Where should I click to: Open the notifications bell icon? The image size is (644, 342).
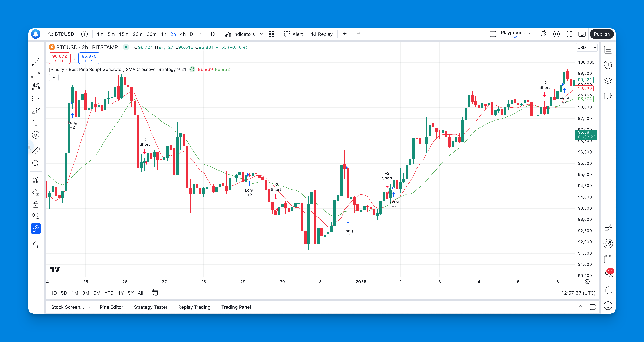point(608,290)
